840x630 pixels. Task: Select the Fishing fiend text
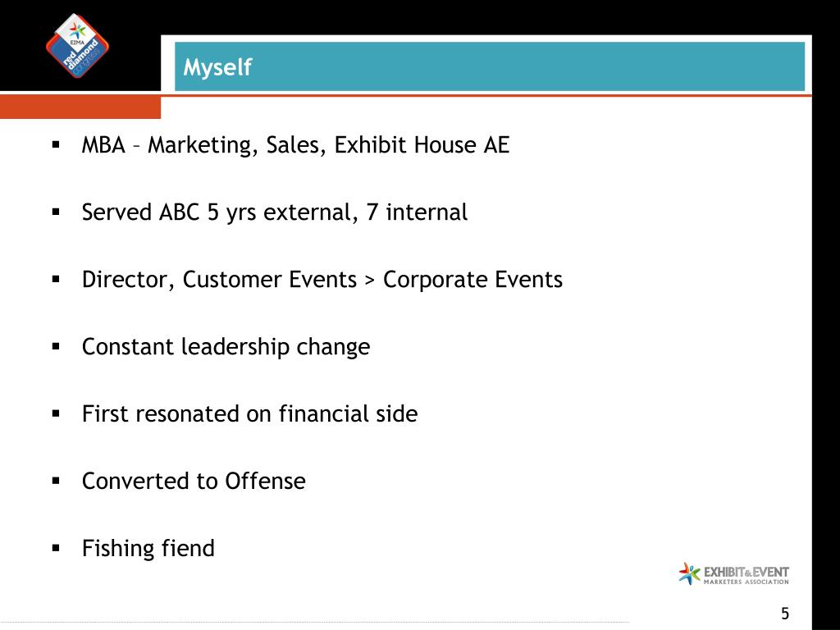[148, 548]
